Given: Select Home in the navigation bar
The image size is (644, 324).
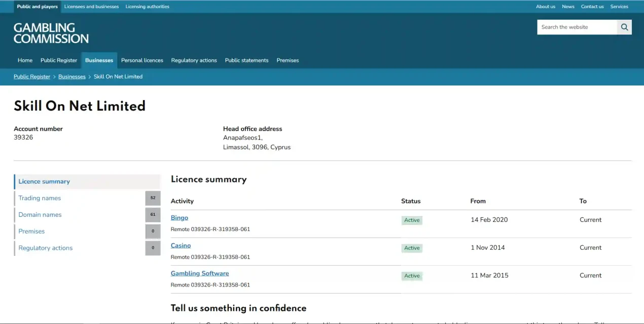Looking at the screenshot, I should [25, 60].
